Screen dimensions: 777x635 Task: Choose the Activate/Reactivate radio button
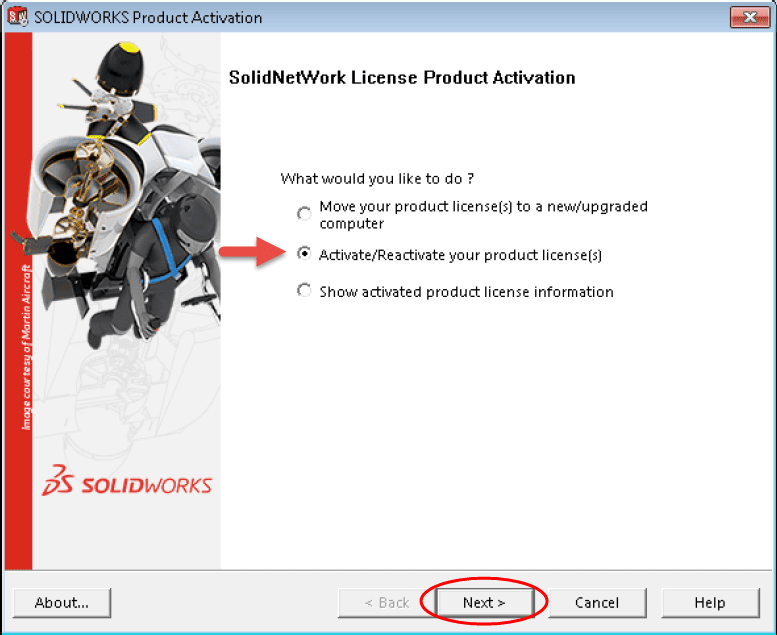click(x=304, y=254)
